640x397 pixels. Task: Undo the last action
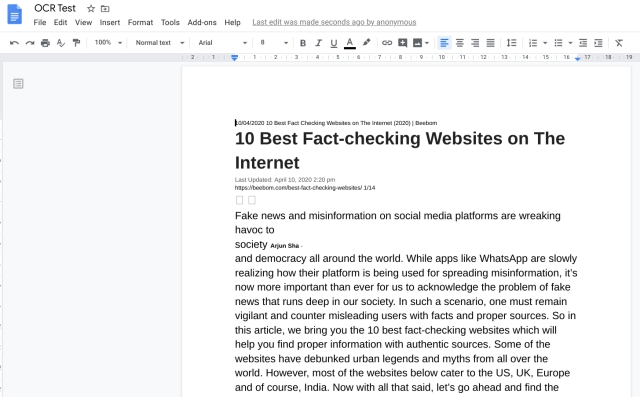(14, 42)
